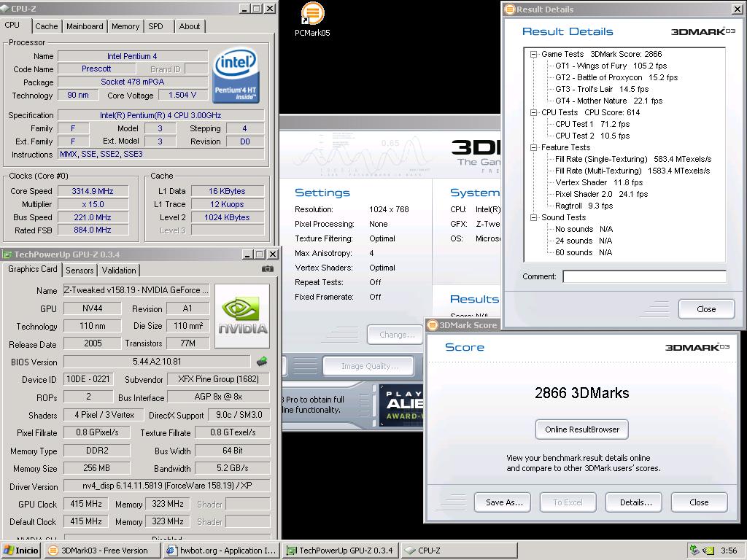The width and height of the screenshot is (747, 560).
Task: Open the Validation tab in GPU-Z
Action: (x=119, y=271)
